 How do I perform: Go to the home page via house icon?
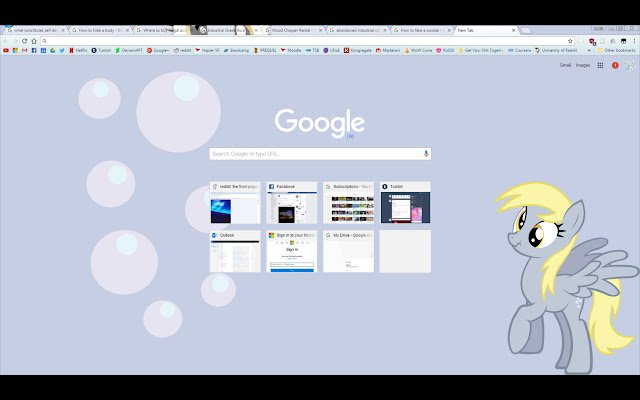(34, 41)
